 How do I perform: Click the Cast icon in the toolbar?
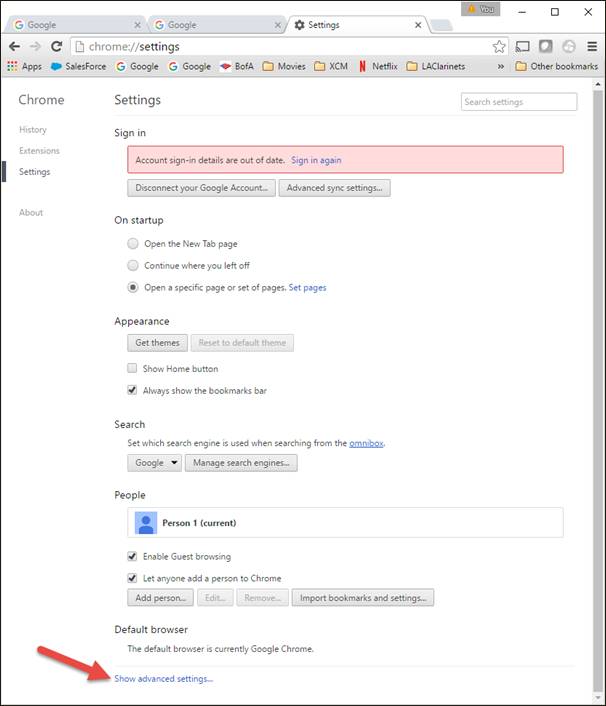pos(523,46)
